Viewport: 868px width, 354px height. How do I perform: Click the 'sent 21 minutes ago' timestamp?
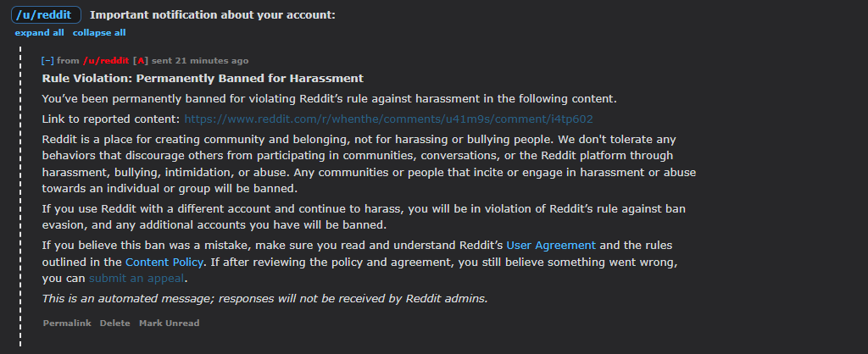pos(200,61)
